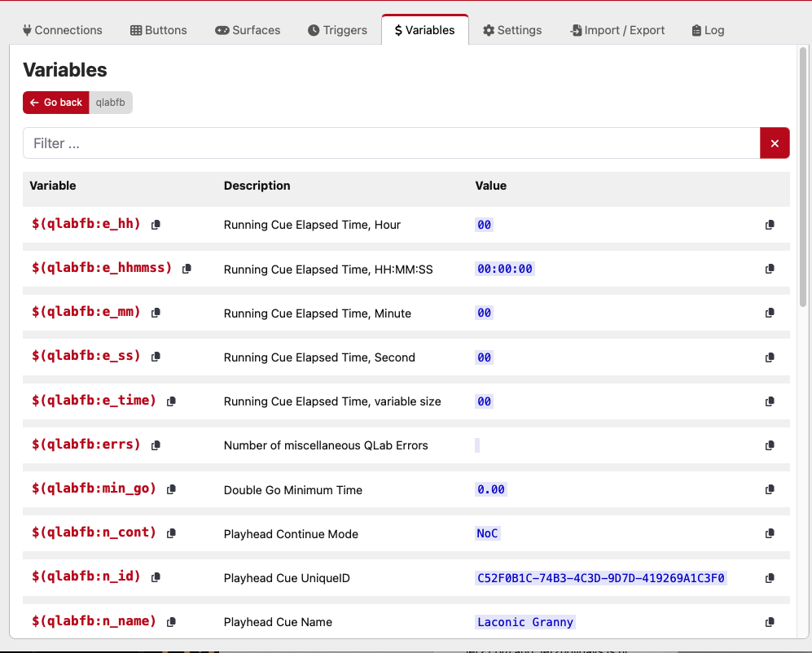The height and width of the screenshot is (653, 812).
Task: Switch to the Buttons tab
Action: [x=159, y=30]
